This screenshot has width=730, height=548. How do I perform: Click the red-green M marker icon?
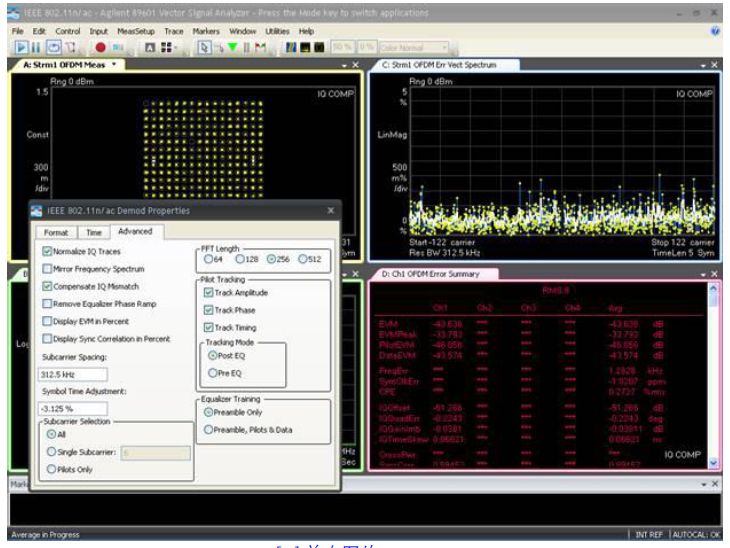point(260,47)
